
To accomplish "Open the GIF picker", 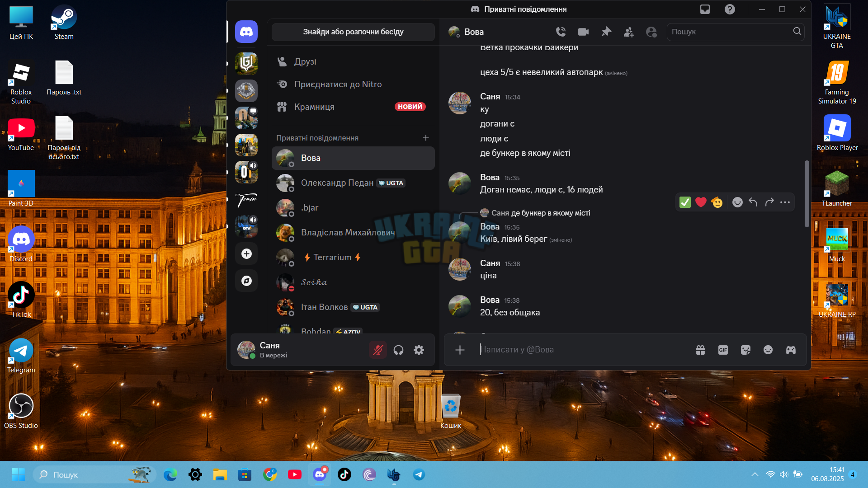I will pyautogui.click(x=723, y=350).
